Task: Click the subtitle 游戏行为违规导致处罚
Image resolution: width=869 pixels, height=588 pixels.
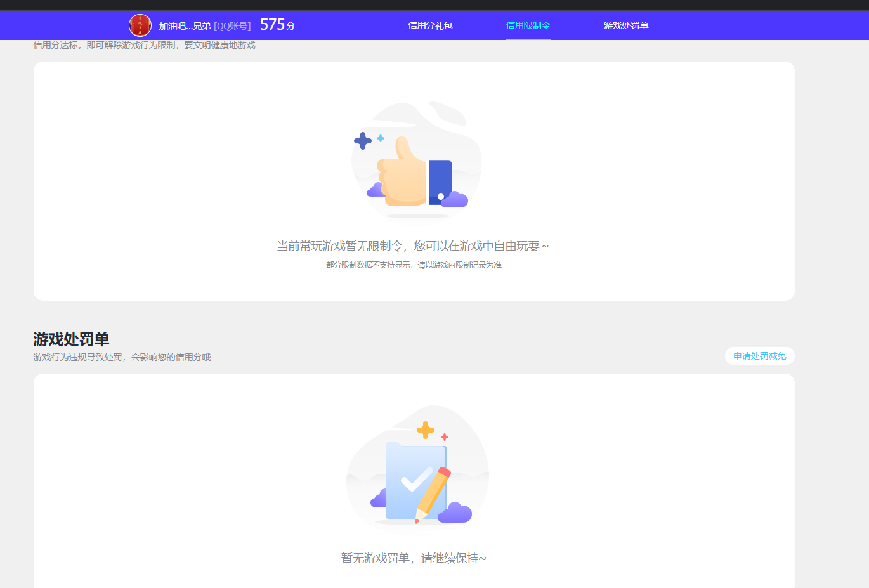Action: pos(78,358)
